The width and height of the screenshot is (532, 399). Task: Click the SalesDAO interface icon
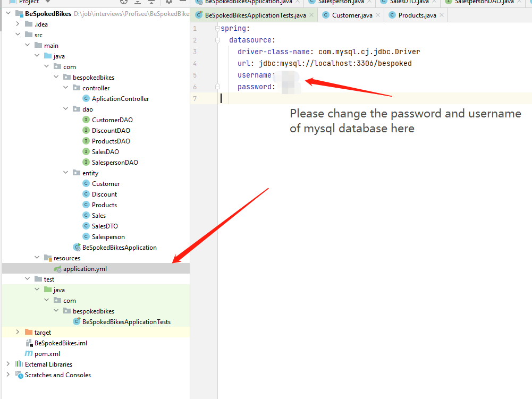[86, 151]
